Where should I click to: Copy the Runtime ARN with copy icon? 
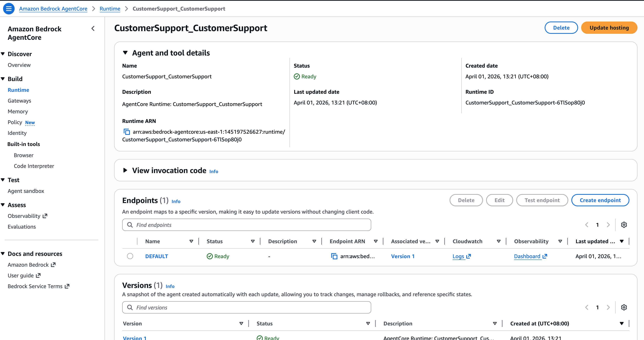point(127,132)
